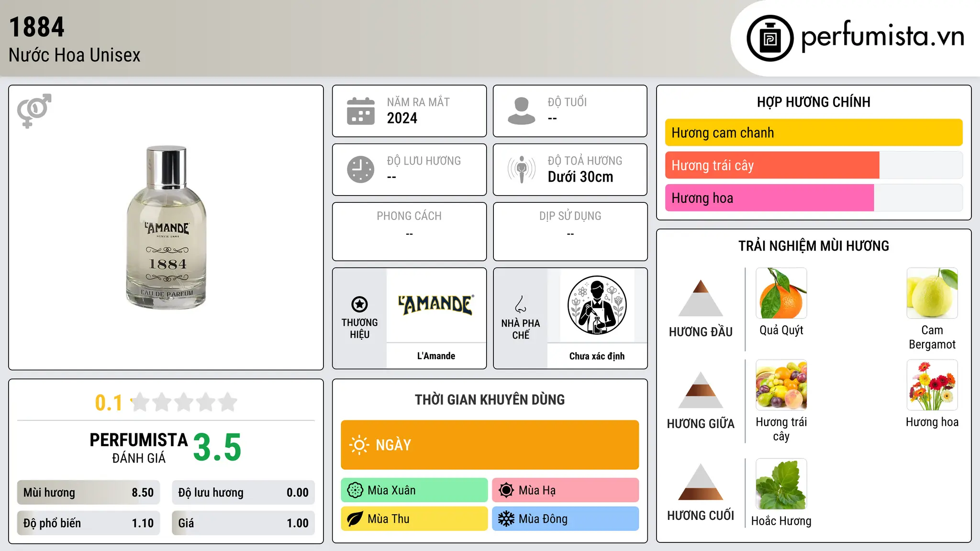
Task: Click the perfumista.vn site name
Action: [x=883, y=36]
